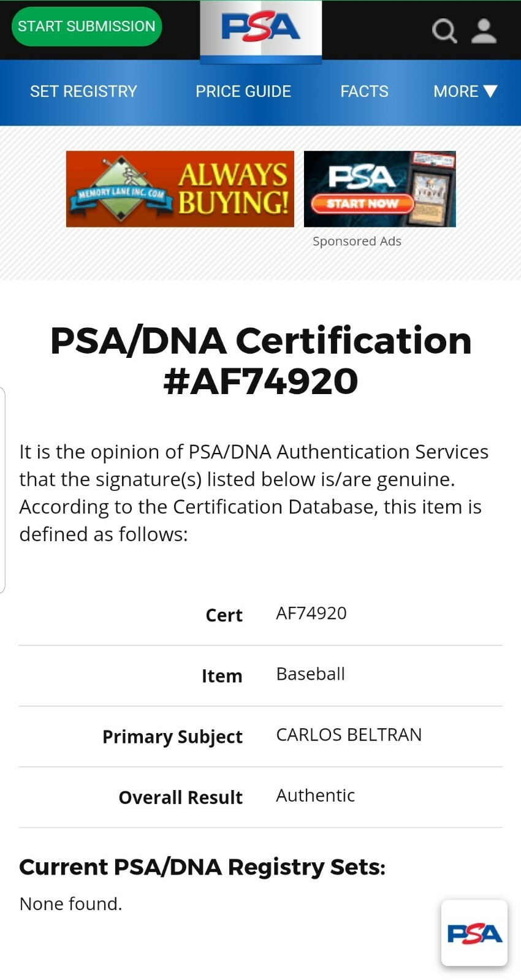
Task: Click the PSA logo in header
Action: pos(260,28)
